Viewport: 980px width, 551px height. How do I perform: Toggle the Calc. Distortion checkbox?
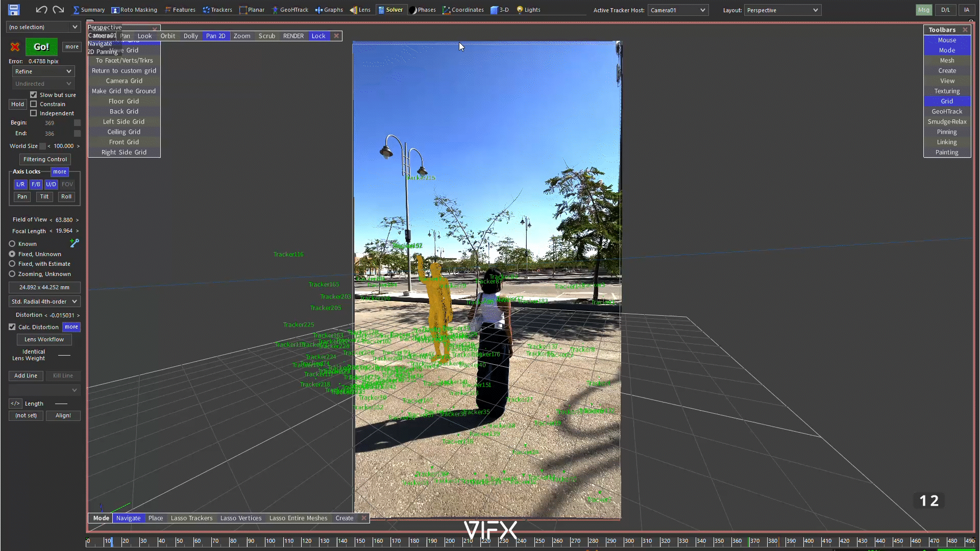(12, 327)
